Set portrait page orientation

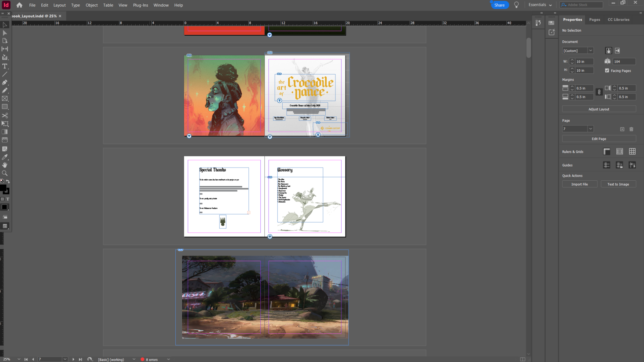pyautogui.click(x=609, y=51)
